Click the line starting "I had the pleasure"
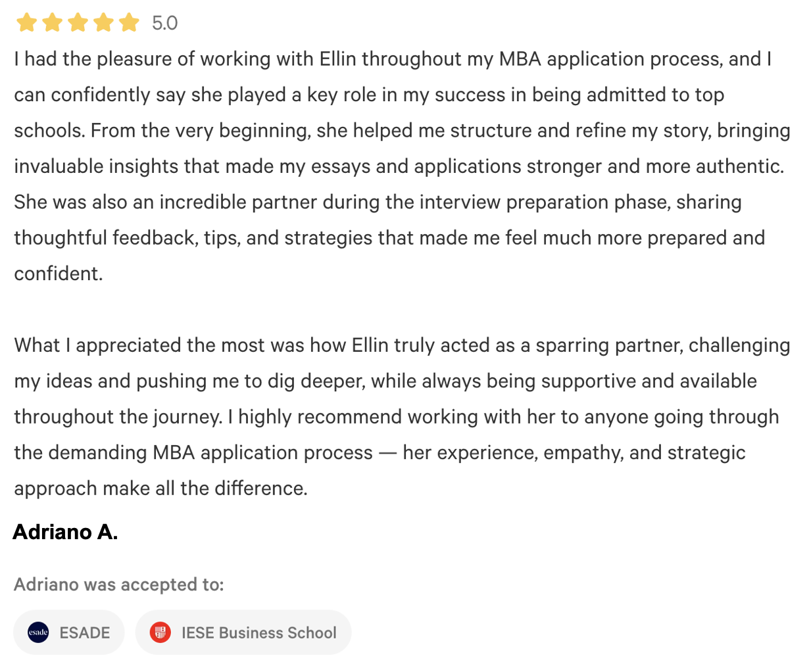This screenshot has width=809, height=672. click(x=393, y=59)
